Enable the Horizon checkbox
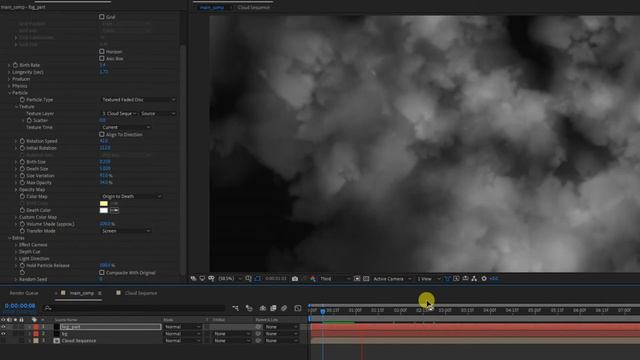This screenshot has width=640, height=360. tap(102, 51)
